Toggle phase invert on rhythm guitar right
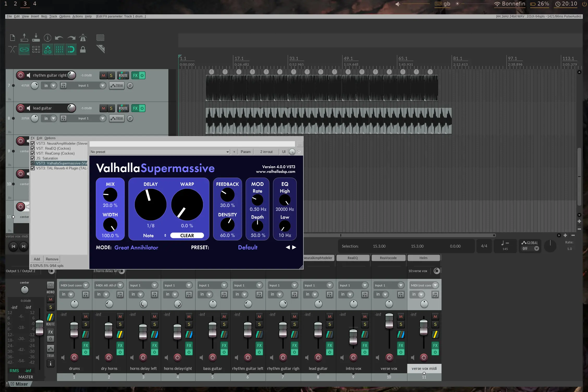 point(130,86)
